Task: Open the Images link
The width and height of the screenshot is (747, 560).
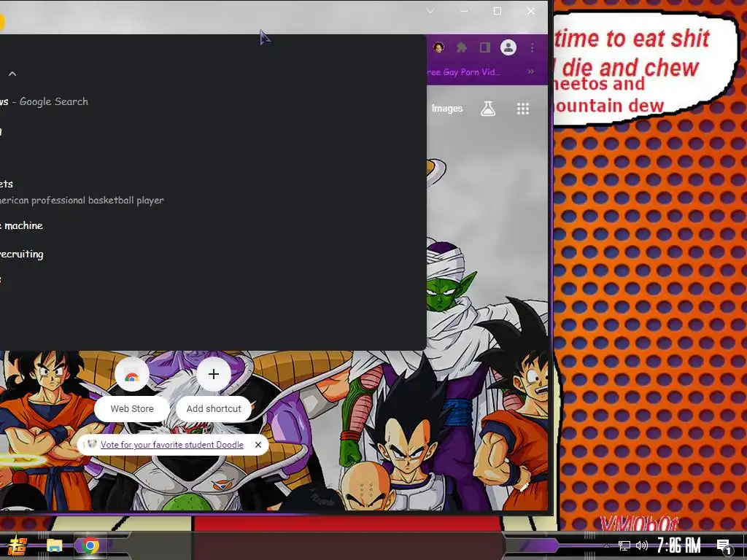Action: coord(447,109)
